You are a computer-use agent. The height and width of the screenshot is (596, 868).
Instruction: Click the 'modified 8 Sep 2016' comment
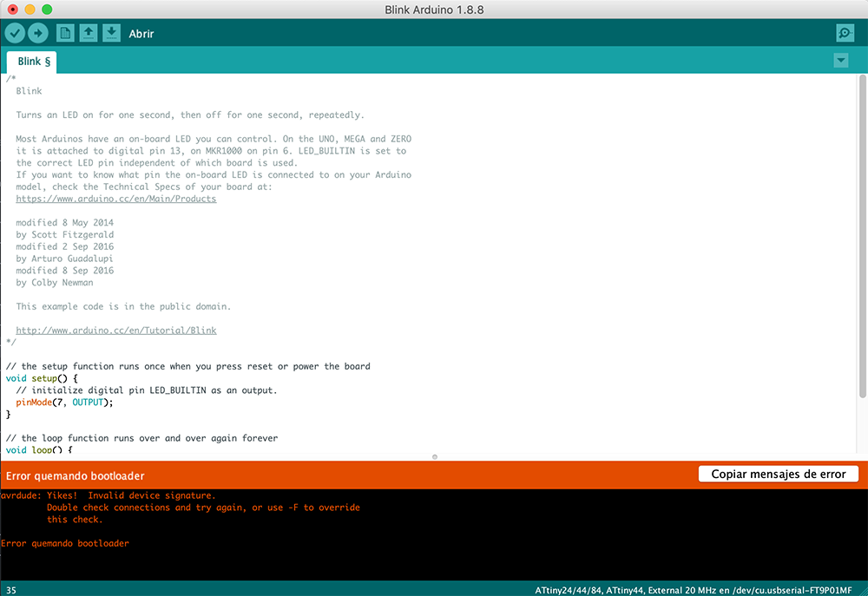(x=64, y=271)
